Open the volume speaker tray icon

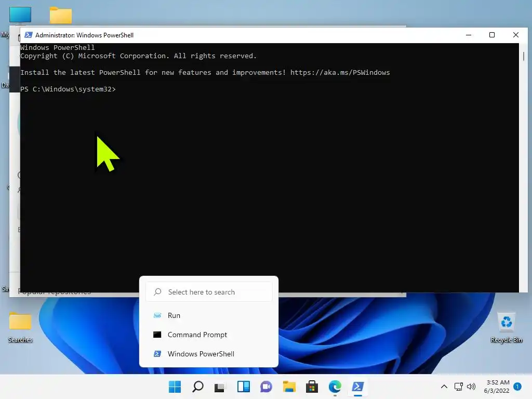point(471,387)
